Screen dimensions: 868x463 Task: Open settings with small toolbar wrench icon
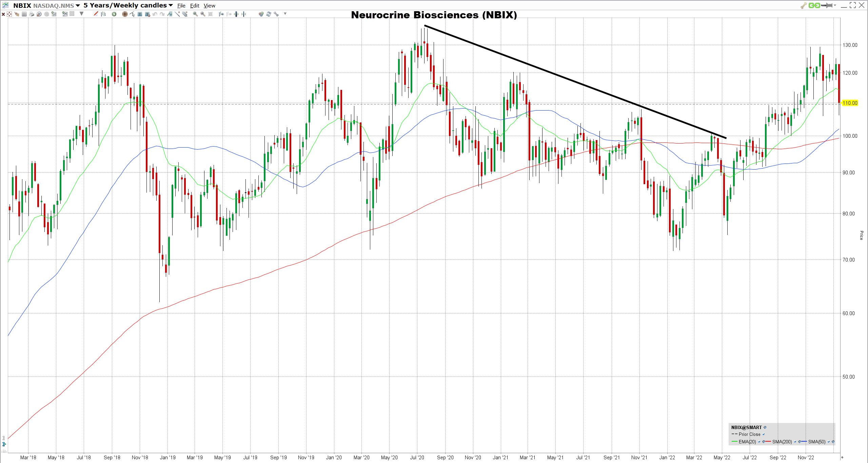click(276, 14)
